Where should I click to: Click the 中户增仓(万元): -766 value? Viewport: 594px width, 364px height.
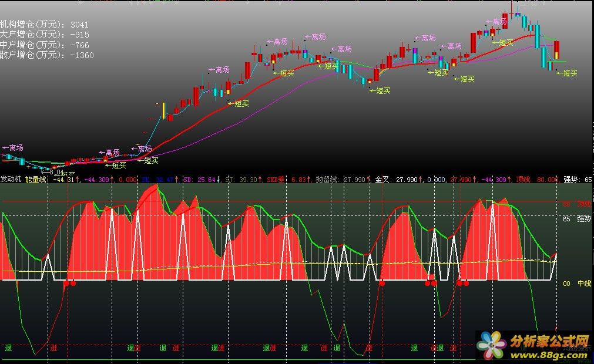click(x=45, y=45)
